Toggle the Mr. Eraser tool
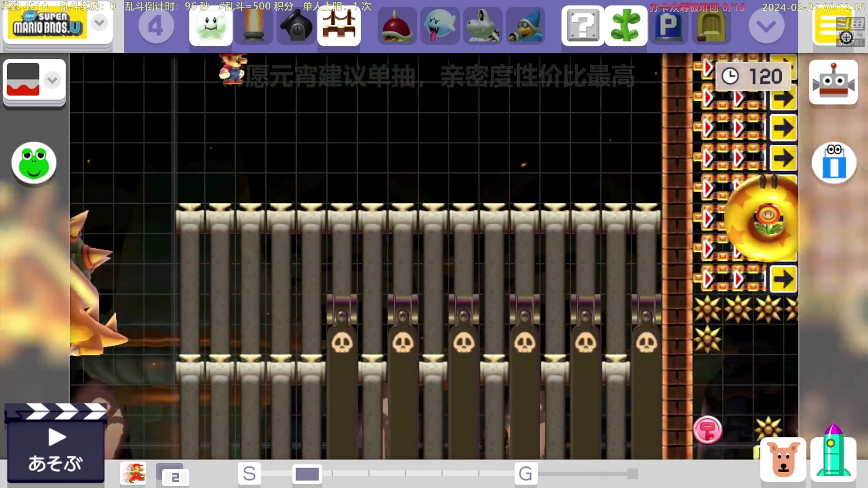Screen dimensions: 868x488 click(x=834, y=163)
